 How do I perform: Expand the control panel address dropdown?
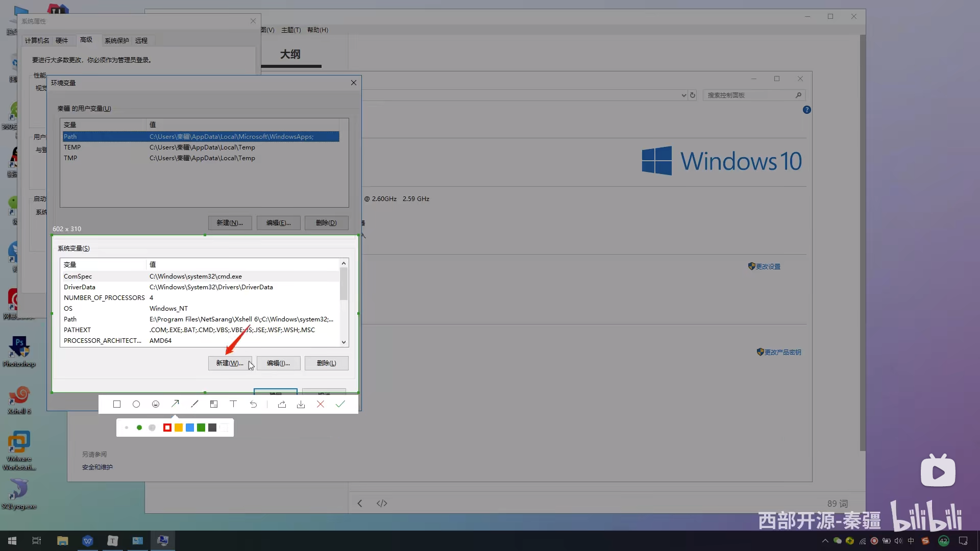click(x=684, y=95)
